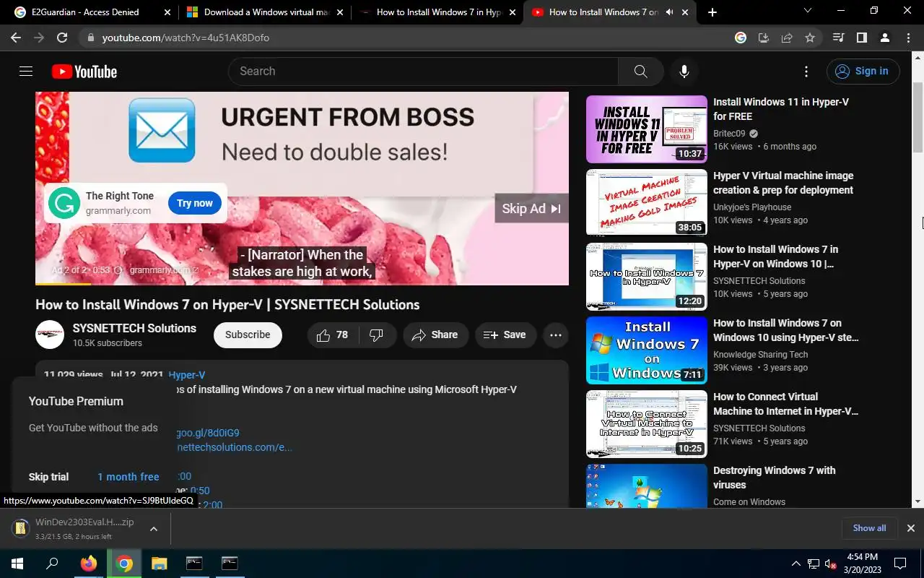The height and width of the screenshot is (578, 924).
Task: Jump to 0:50 timestamp in description
Action: (x=200, y=491)
